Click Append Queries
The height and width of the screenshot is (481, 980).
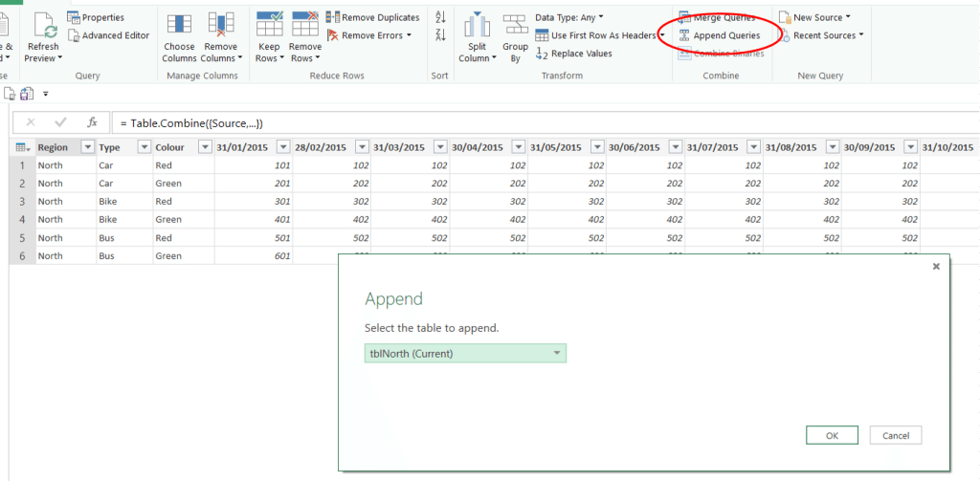point(720,35)
